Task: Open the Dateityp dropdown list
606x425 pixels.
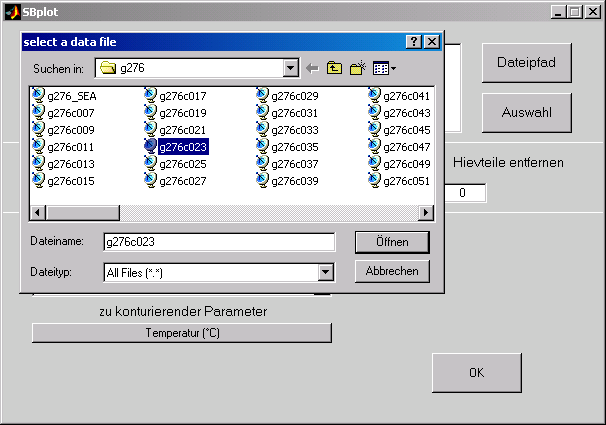Action: (325, 272)
